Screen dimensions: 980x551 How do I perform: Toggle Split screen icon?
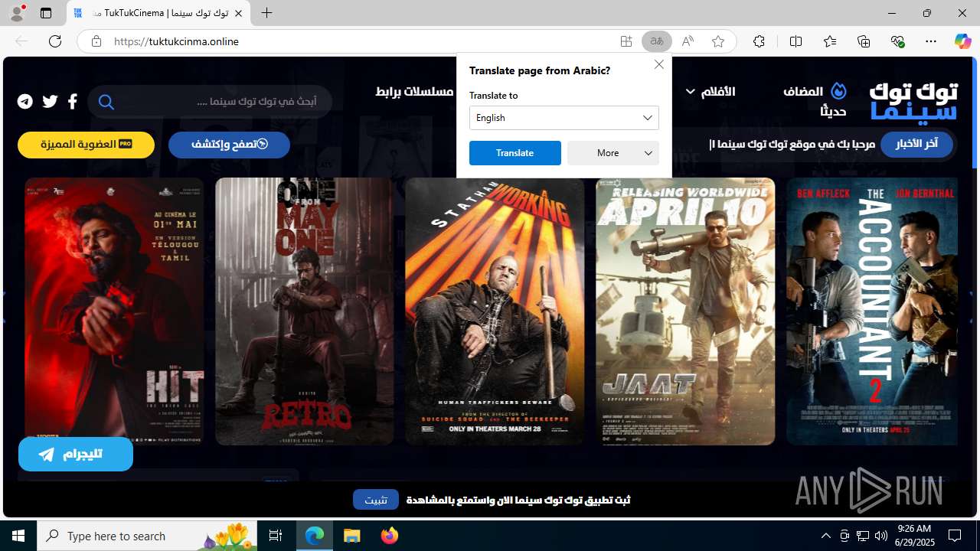point(795,41)
